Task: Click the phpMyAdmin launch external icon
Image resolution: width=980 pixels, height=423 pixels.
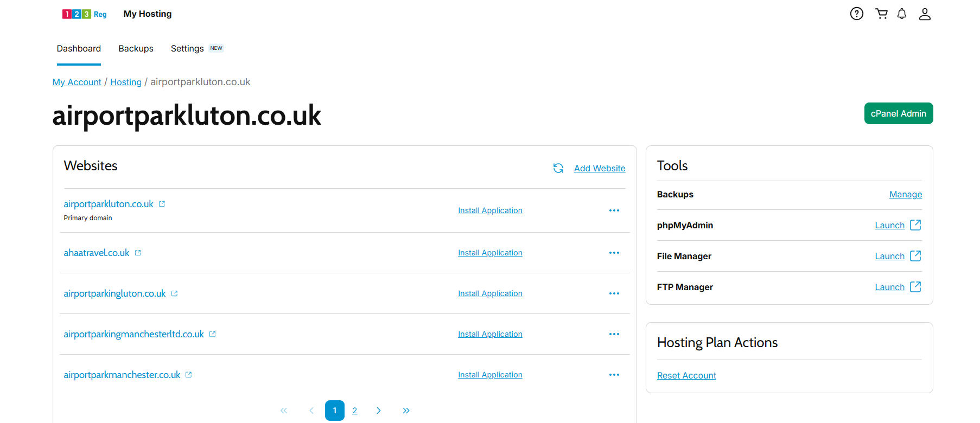Action: pos(915,225)
